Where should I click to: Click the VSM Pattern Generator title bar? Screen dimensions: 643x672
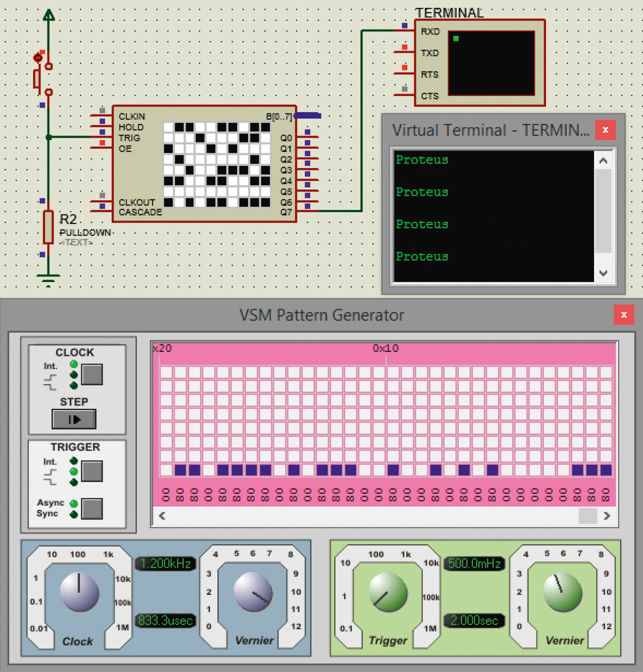tap(322, 315)
